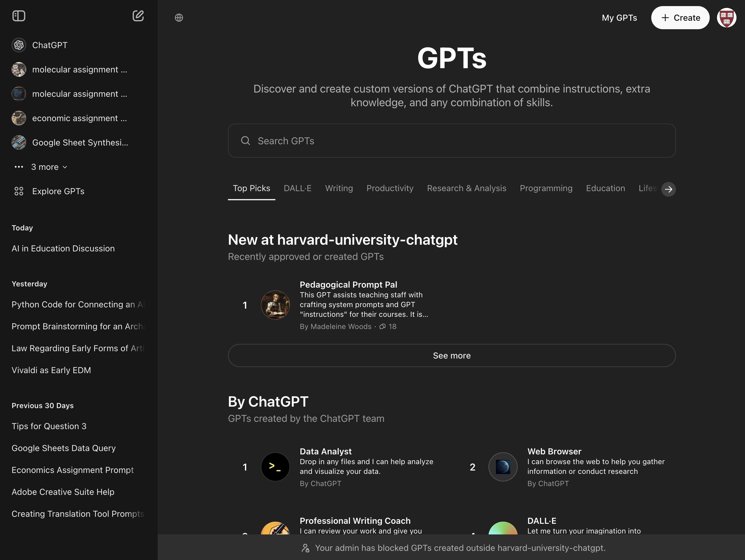Click the globe icon in the top bar
The width and height of the screenshot is (745, 560).
(179, 18)
